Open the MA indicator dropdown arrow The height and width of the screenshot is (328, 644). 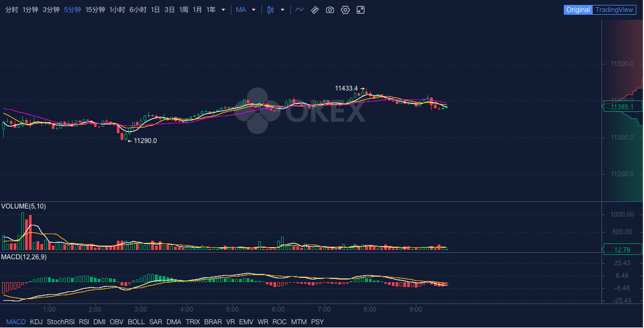coord(253,10)
